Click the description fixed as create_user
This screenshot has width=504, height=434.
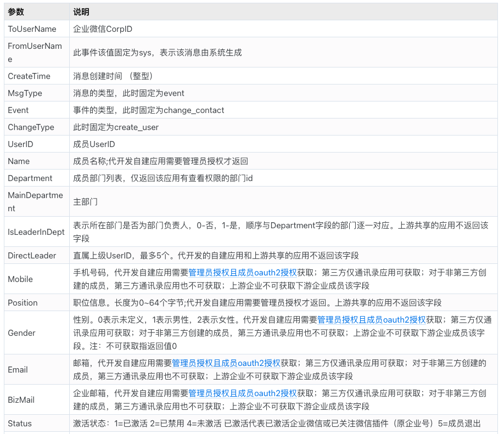point(116,127)
